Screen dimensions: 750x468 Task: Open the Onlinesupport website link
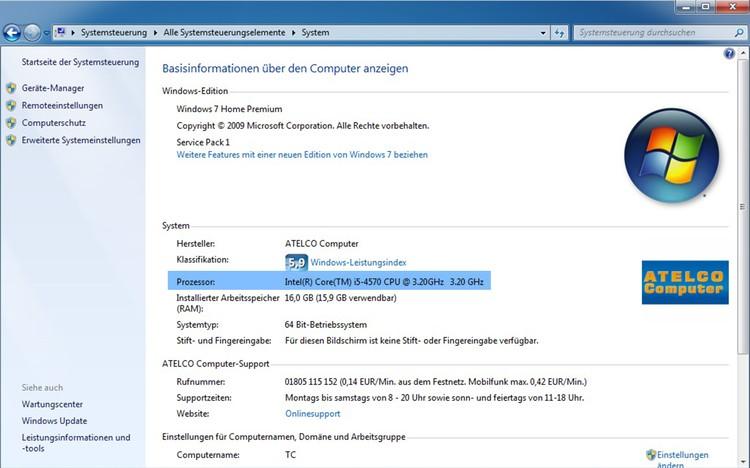click(x=313, y=412)
